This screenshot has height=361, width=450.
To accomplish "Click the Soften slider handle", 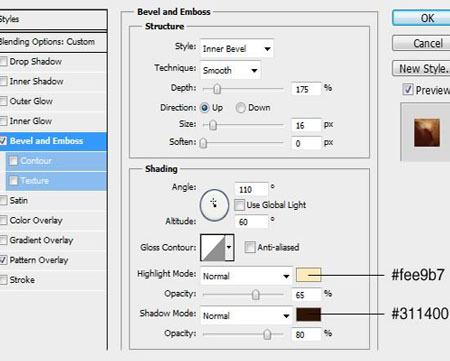I will pyautogui.click(x=203, y=143).
